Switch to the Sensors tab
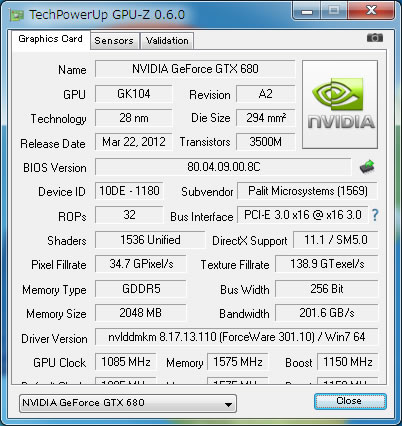Viewport: 402px width, 426px height. pos(114,41)
